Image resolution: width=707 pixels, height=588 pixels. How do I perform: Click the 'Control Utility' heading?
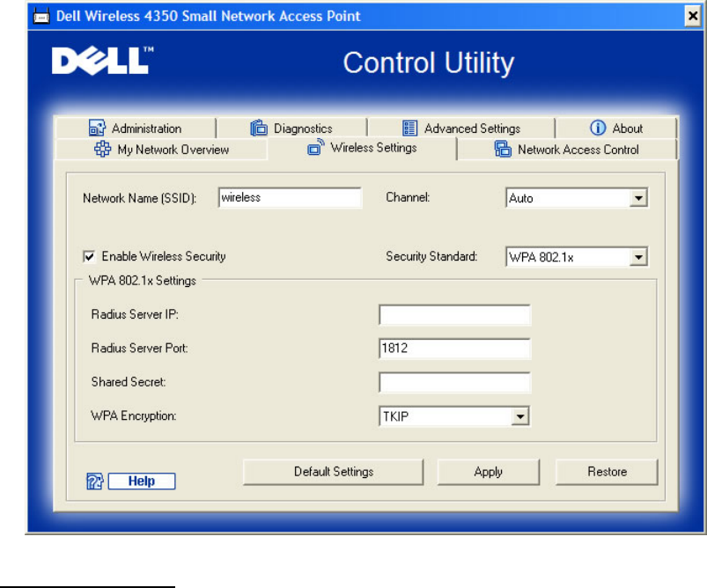click(x=429, y=62)
